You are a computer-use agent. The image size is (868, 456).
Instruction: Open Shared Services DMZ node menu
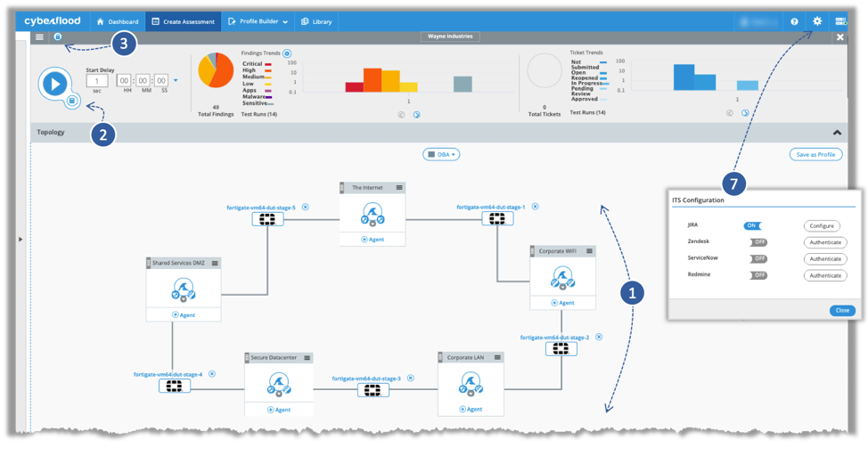click(215, 264)
